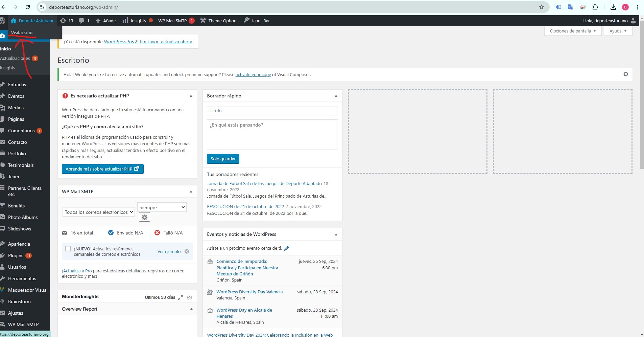Dismiss the Visual Composer notice
Screen dimensions: 644x337
click(626, 74)
